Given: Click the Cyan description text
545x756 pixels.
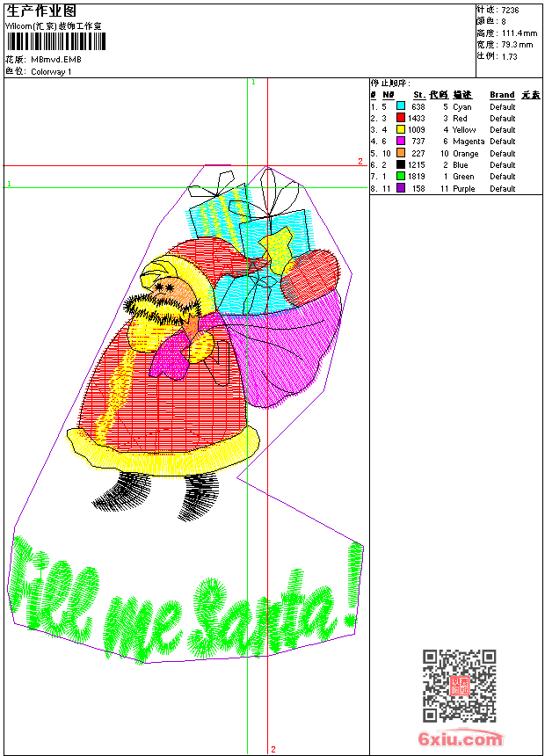Looking at the screenshot, I should (462, 107).
